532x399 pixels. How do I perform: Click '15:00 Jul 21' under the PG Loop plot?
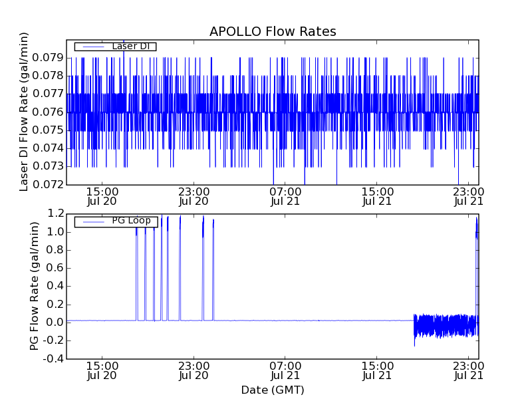pyautogui.click(x=377, y=371)
